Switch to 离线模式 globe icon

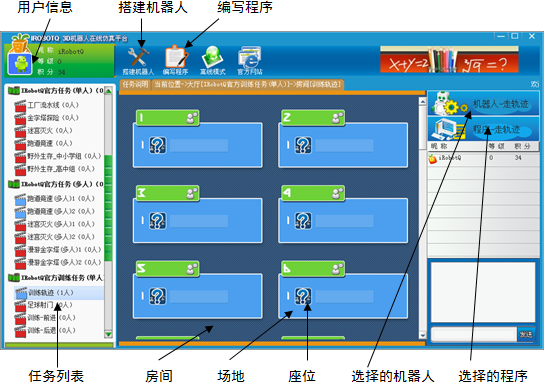coord(212,61)
